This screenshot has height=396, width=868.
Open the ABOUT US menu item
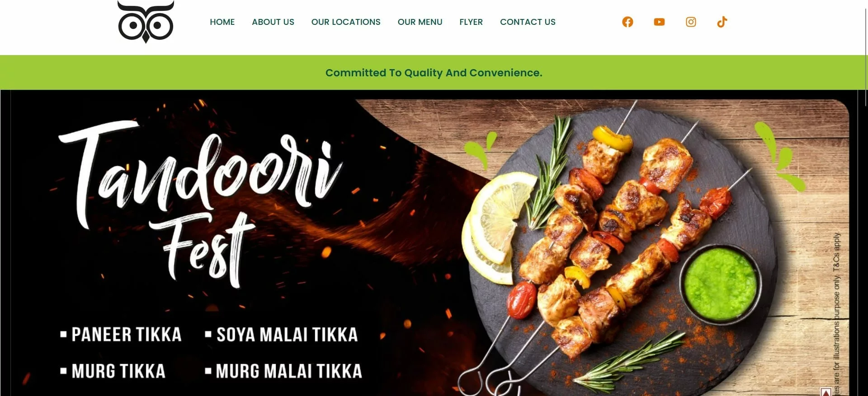click(x=273, y=22)
